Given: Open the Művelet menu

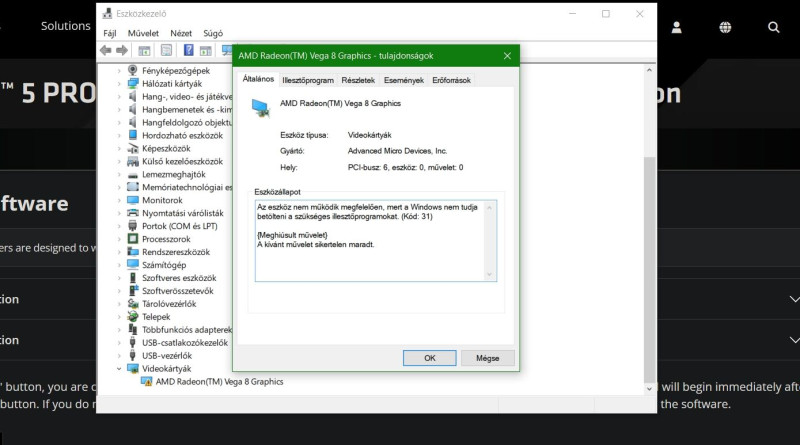Looking at the screenshot, I should (143, 33).
